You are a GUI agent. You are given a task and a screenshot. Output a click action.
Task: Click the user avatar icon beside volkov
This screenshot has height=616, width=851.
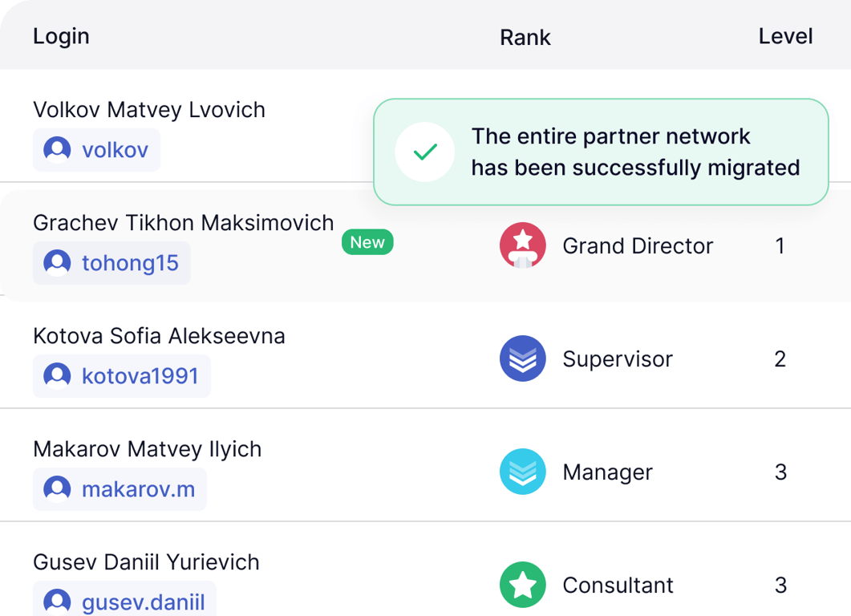tap(57, 150)
